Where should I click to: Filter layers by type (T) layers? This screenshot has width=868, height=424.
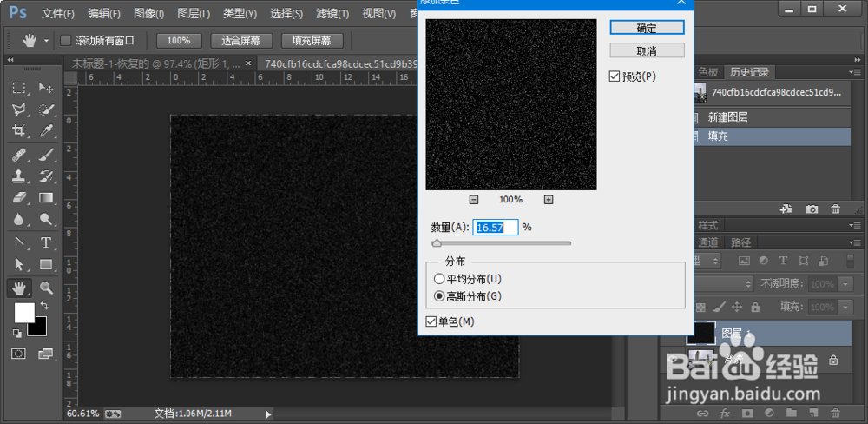(x=783, y=260)
